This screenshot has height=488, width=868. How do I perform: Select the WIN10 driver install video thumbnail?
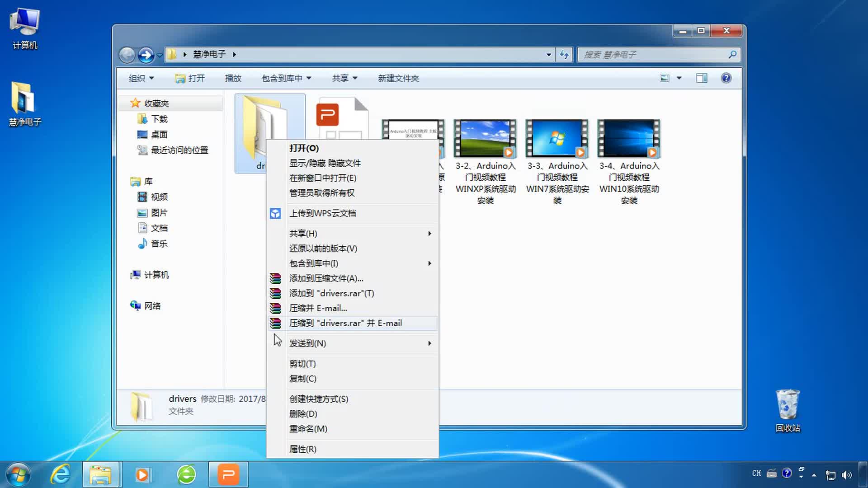pyautogui.click(x=629, y=138)
